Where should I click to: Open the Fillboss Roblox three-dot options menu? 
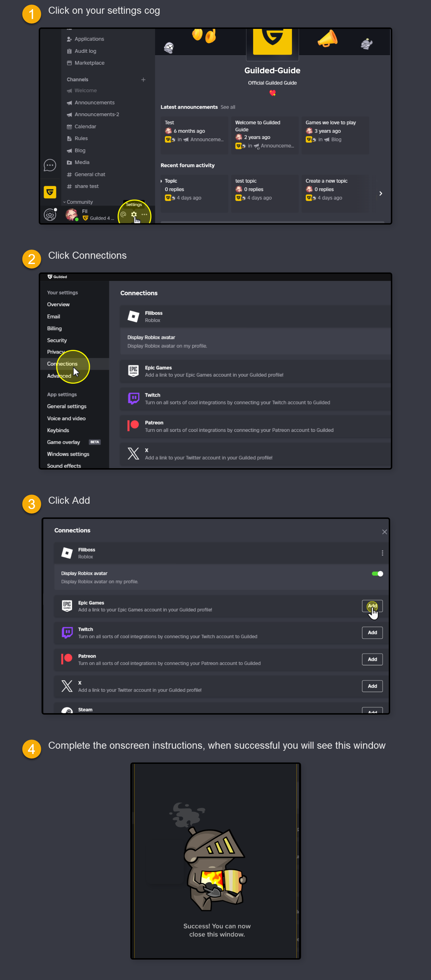[382, 553]
